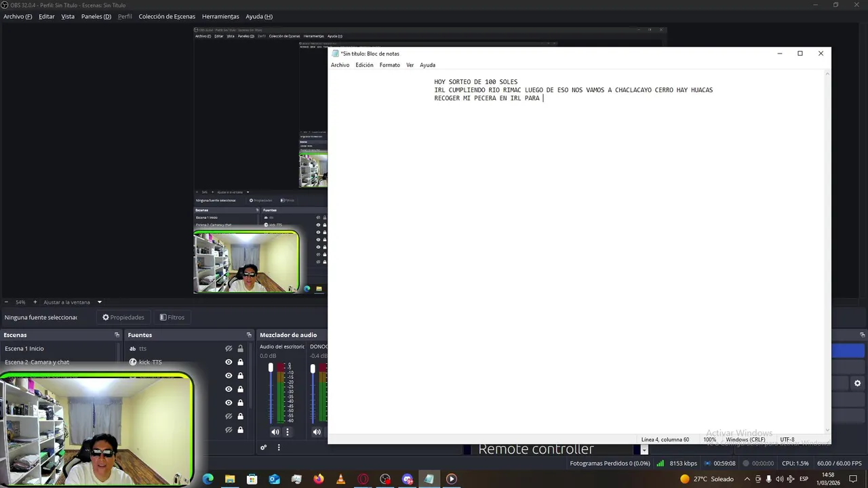Click Windows (CRLF) in Notepad status bar
The width and height of the screenshot is (868, 488).
click(746, 440)
